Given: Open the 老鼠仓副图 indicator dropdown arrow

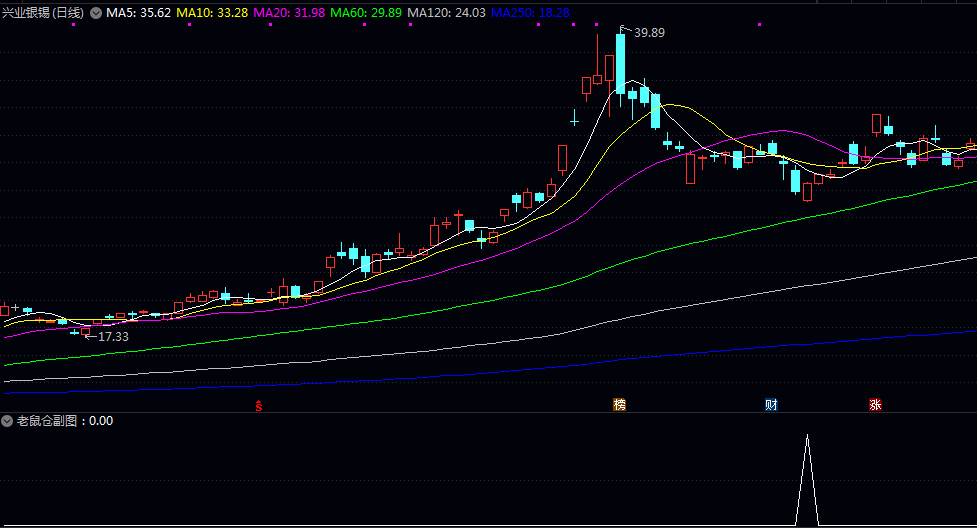Looking at the screenshot, I should click(8, 421).
